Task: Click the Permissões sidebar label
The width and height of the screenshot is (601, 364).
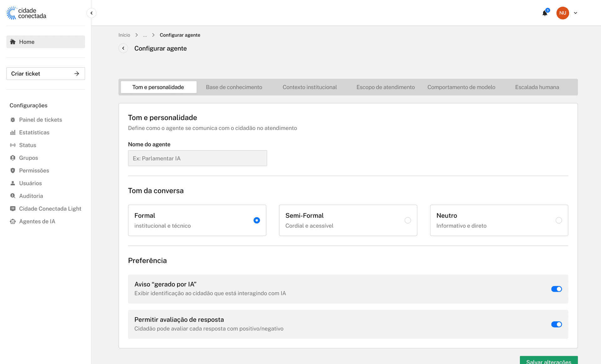Action: [34, 171]
